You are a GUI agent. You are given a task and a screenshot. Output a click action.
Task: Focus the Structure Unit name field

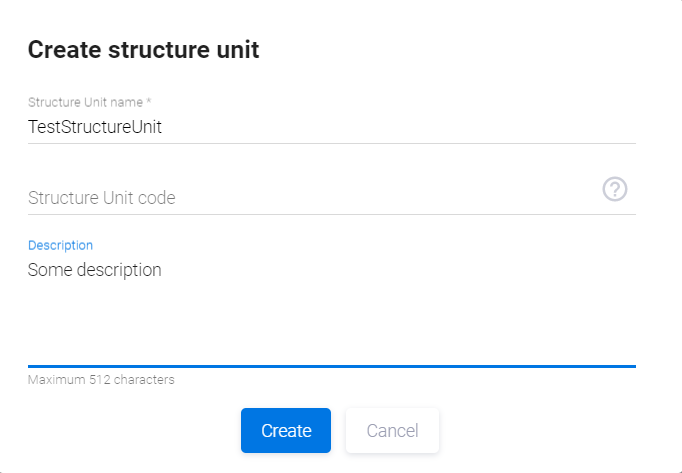click(x=330, y=127)
